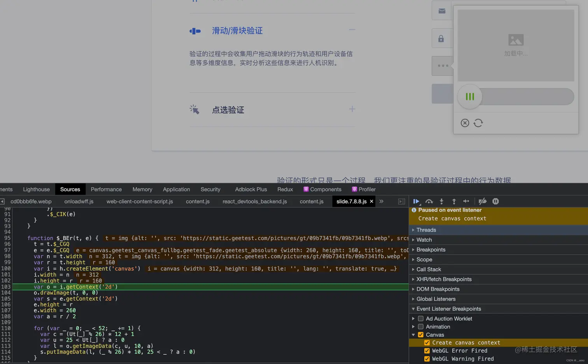
Task: Expand the 点选验证 section plus icon
Action: coord(352,109)
